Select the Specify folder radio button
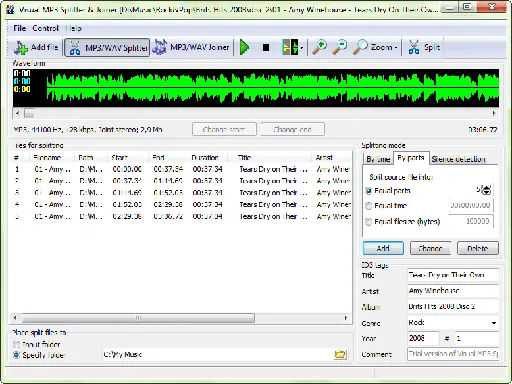This screenshot has width=512, height=384. [16, 355]
